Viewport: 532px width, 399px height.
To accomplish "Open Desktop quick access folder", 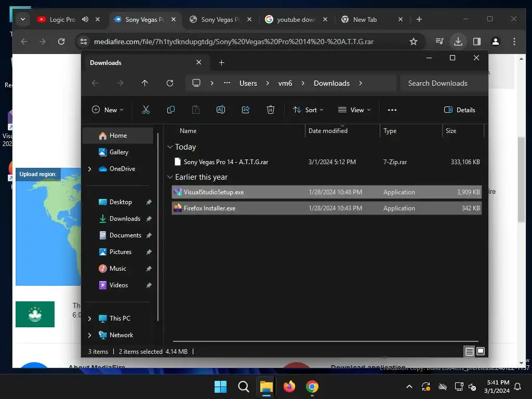I will 121,202.
